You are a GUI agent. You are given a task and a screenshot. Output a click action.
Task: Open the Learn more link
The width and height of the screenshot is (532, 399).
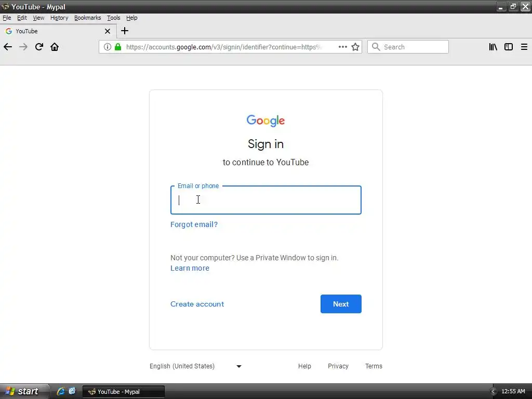(190, 268)
